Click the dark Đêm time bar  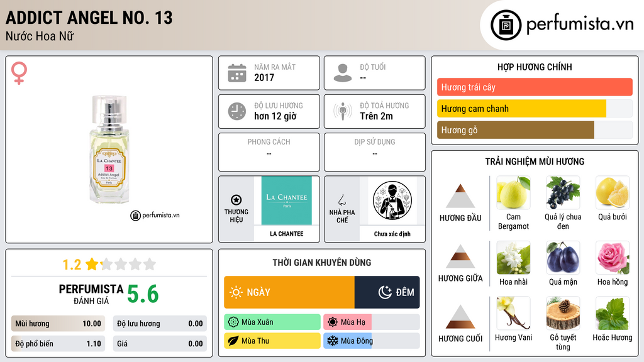[x=387, y=292]
